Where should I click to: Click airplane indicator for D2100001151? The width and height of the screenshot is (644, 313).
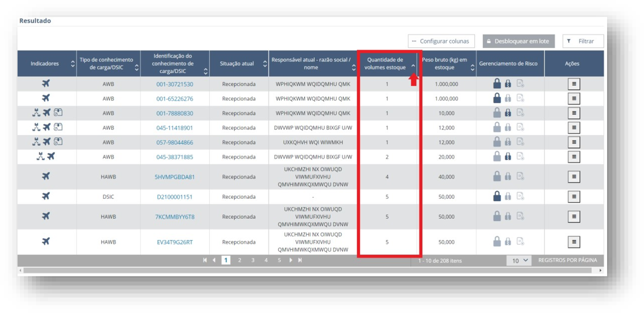point(46,196)
